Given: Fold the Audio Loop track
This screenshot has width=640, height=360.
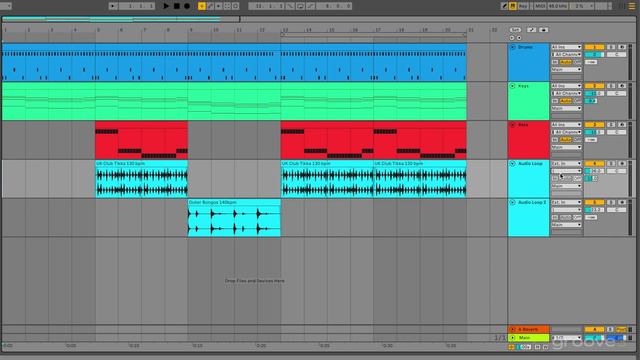Looking at the screenshot, I should click(513, 164).
